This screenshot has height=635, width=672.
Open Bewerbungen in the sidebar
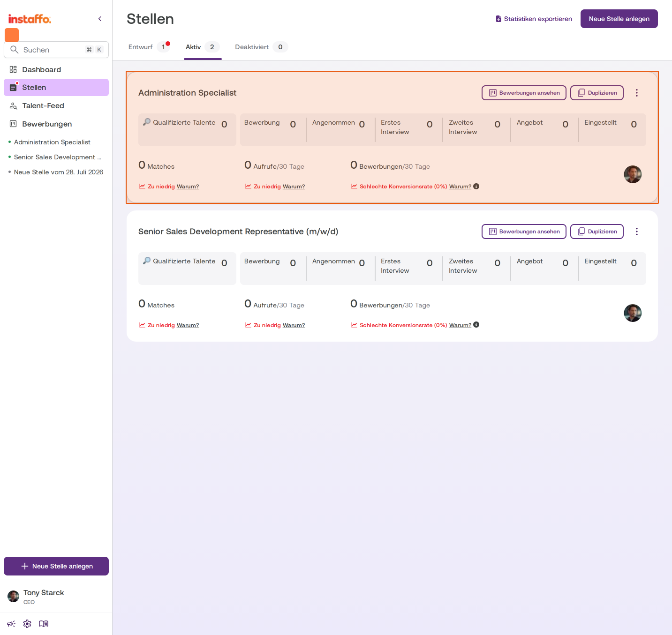point(56,124)
